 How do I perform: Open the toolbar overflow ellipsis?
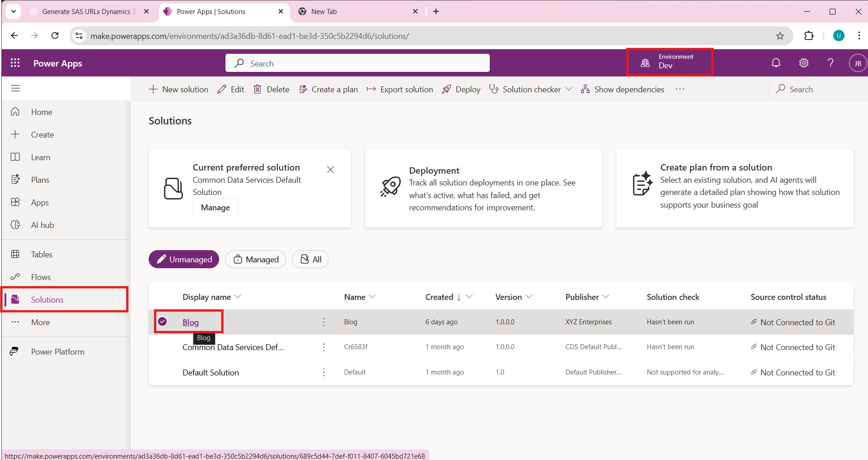[x=680, y=89]
